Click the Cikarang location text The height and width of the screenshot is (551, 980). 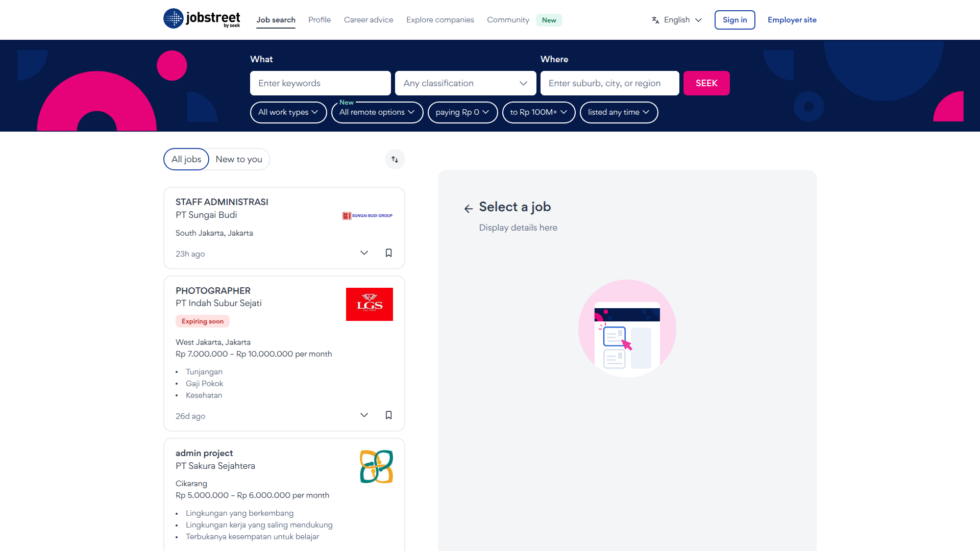(x=191, y=484)
